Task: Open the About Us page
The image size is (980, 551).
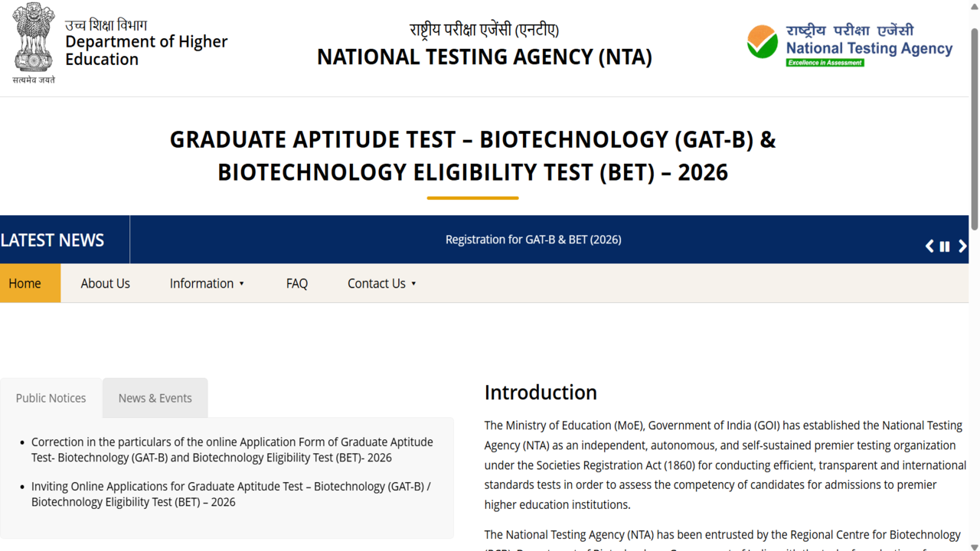Action: 105,283
